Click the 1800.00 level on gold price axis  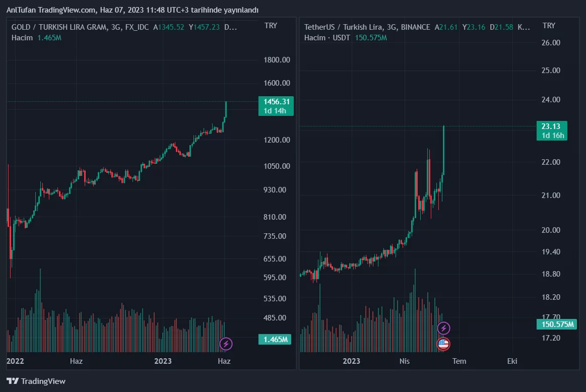pyautogui.click(x=277, y=60)
